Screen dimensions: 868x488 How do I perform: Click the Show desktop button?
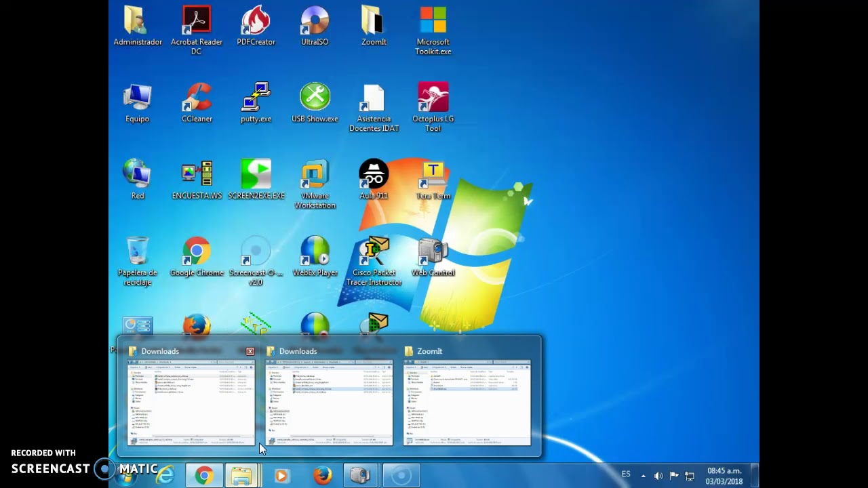[x=755, y=476]
